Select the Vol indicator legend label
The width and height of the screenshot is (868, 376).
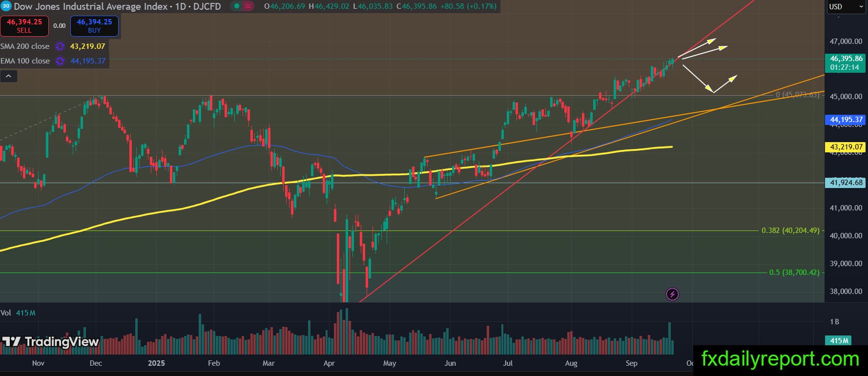point(6,313)
